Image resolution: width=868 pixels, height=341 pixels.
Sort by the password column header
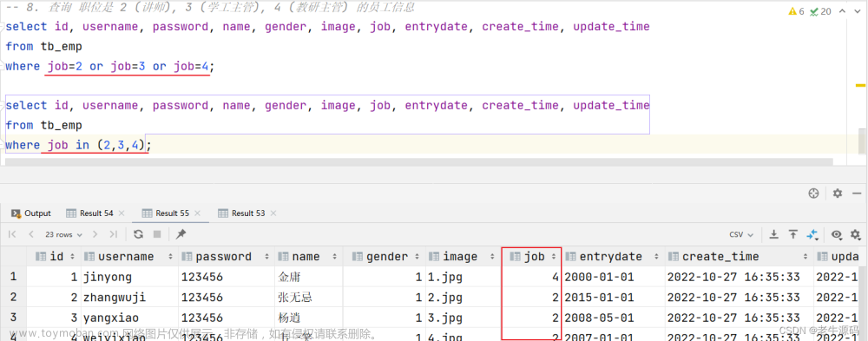(227, 256)
